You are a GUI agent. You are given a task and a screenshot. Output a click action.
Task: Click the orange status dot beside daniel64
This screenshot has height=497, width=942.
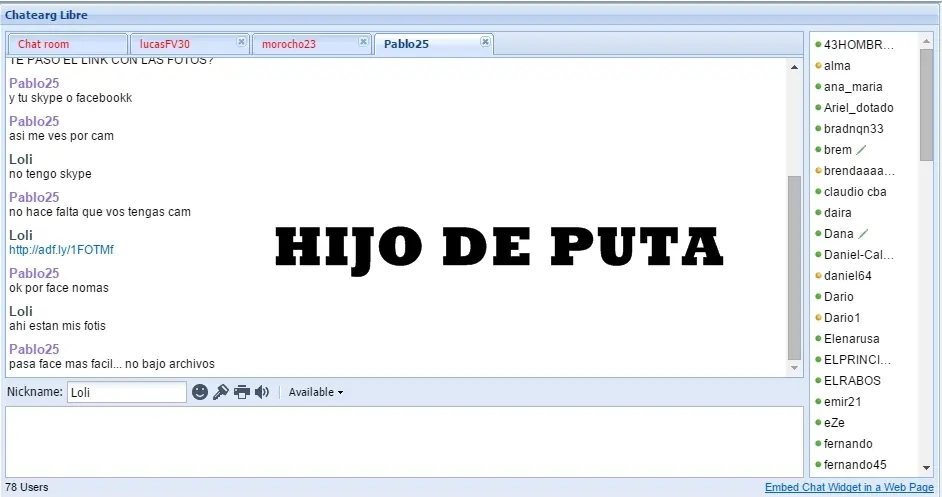click(x=818, y=275)
